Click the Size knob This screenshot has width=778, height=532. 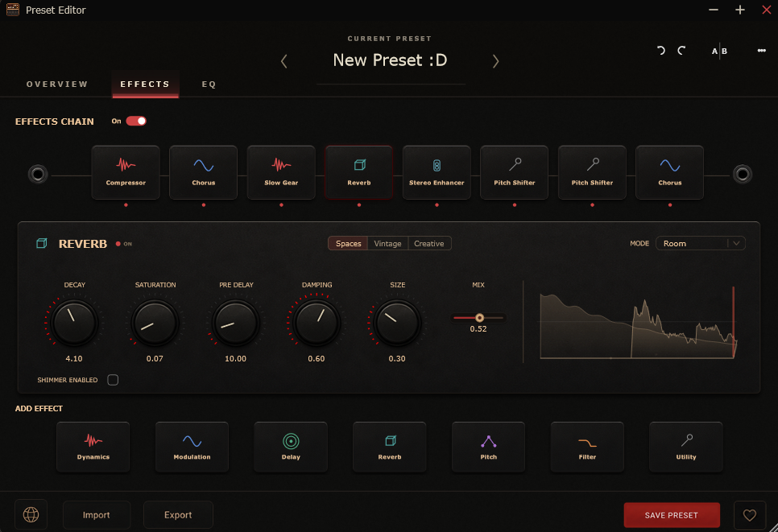click(397, 323)
